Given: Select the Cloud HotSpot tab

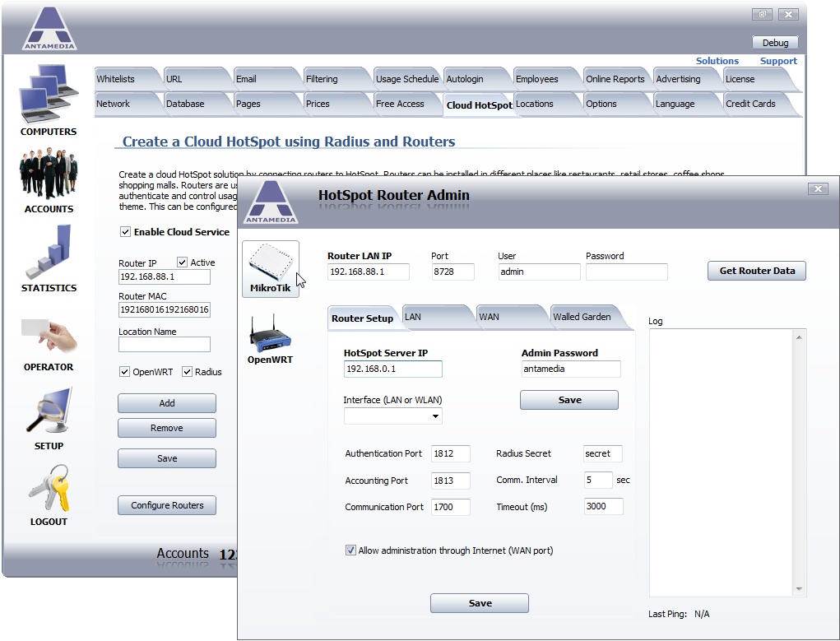Looking at the screenshot, I should click(x=479, y=105).
